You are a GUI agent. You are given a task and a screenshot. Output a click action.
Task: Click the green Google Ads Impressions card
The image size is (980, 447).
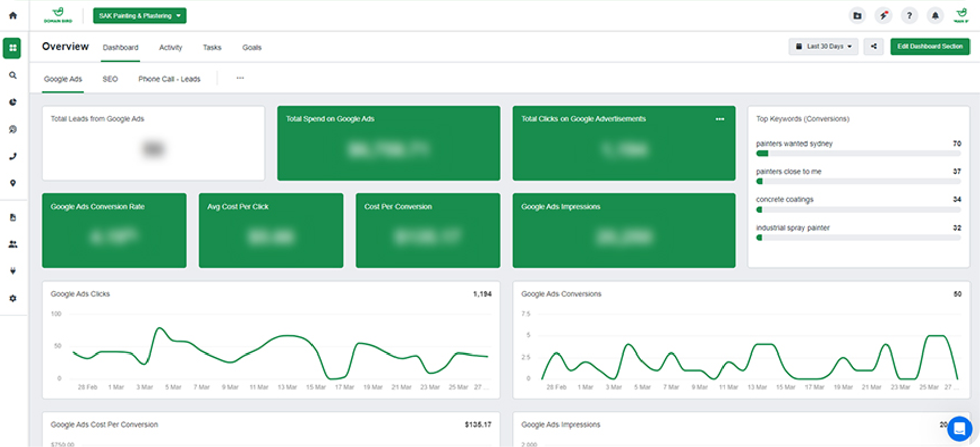point(624,230)
